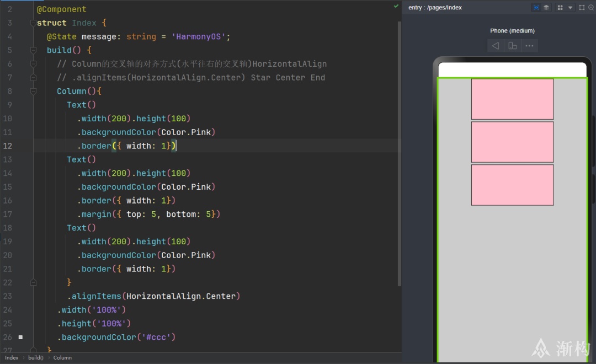The width and height of the screenshot is (596, 364).
Task: Click the editor vertical scrollbar
Action: (399, 152)
